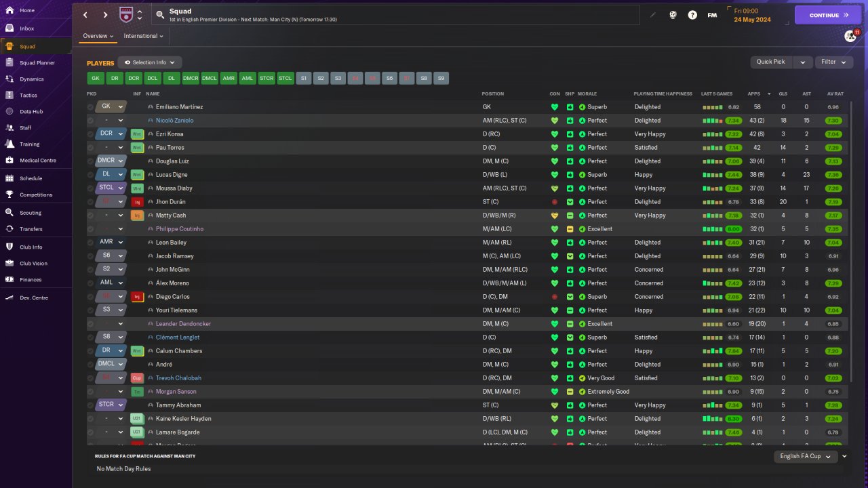Tick the pick circle for Pau Torres
The image size is (868, 488).
coord(90,148)
